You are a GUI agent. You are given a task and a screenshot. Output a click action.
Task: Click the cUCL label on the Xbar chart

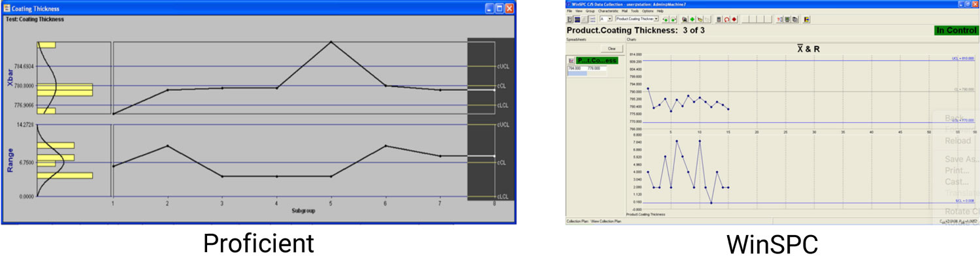[x=503, y=67]
